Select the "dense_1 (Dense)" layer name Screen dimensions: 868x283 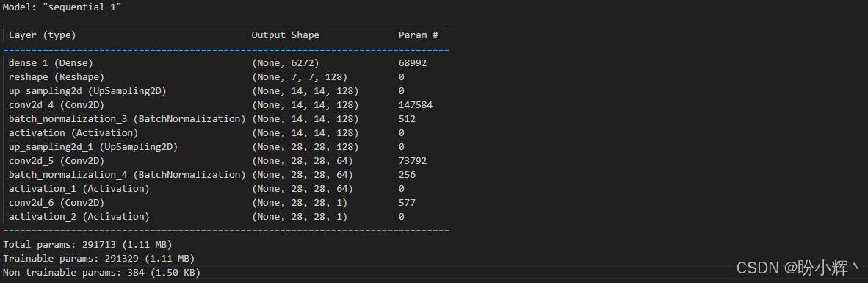[51, 63]
